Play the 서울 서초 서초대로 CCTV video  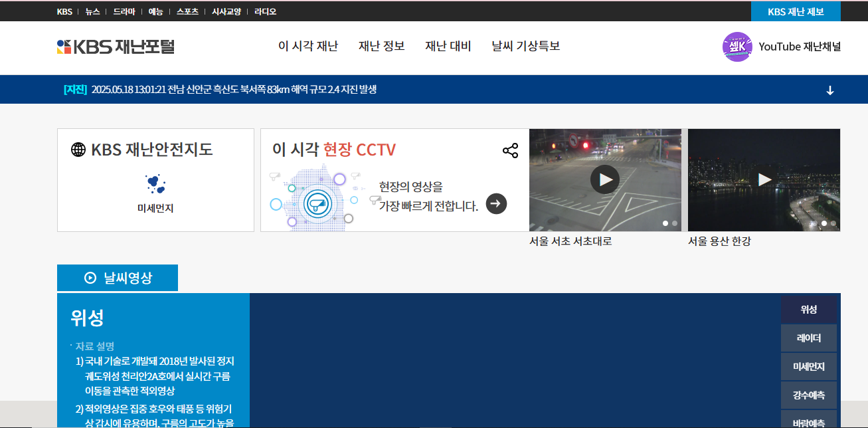click(605, 179)
